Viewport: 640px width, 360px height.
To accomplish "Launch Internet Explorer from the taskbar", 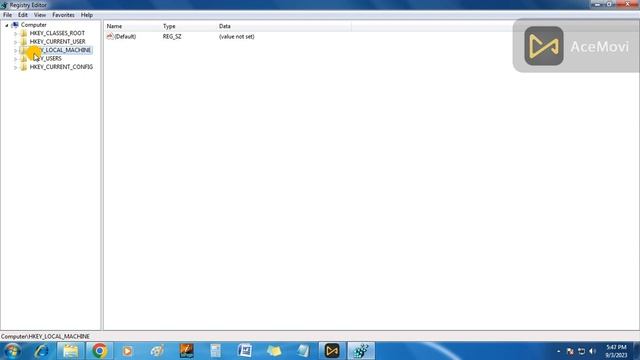I will [41, 351].
